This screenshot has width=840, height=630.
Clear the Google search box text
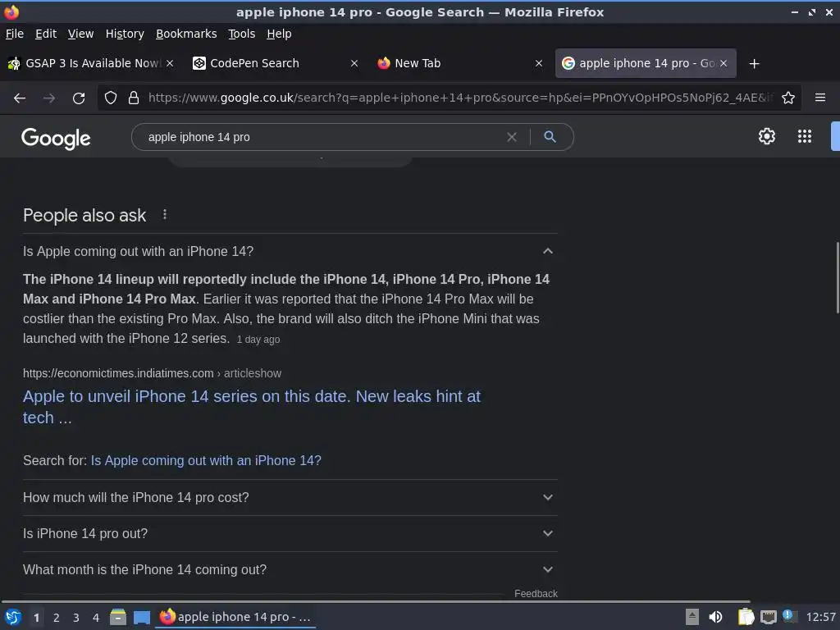[512, 137]
